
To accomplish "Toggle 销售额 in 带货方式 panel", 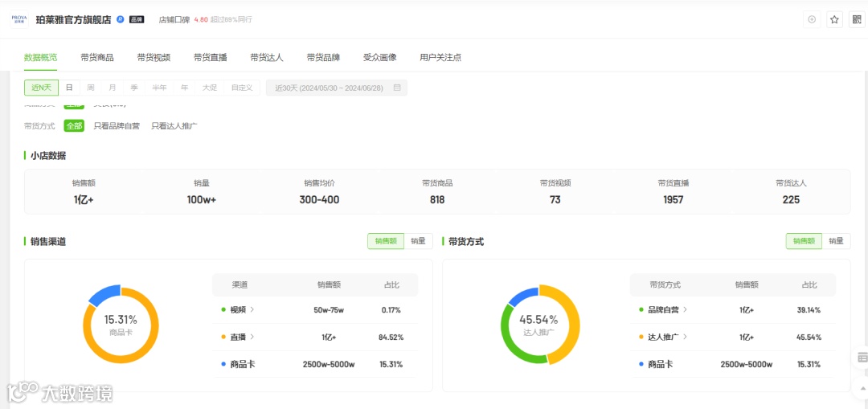I will [x=804, y=241].
